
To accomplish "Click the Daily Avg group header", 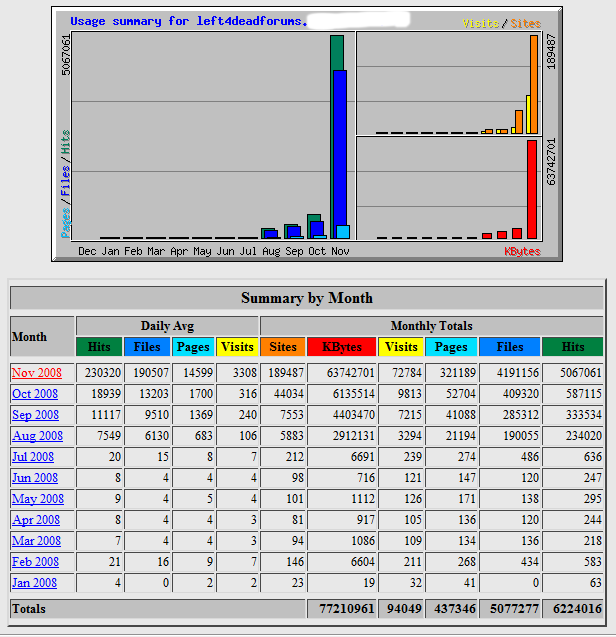I will [x=167, y=326].
